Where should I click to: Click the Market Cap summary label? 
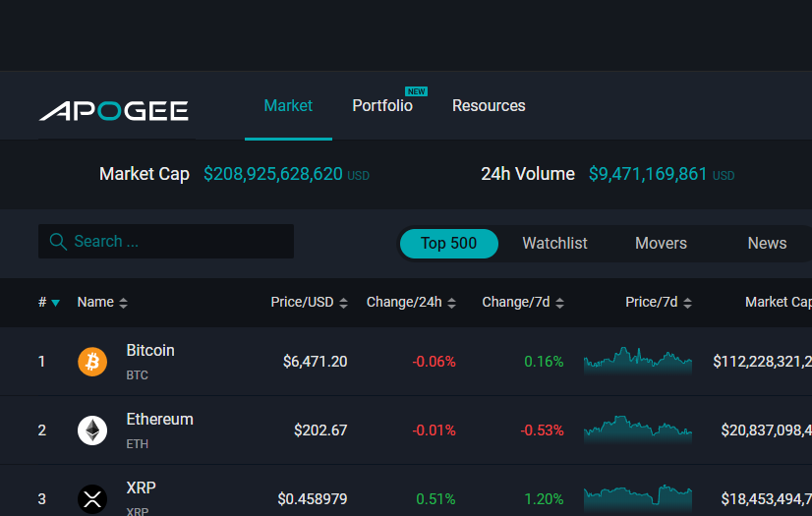[x=144, y=174]
